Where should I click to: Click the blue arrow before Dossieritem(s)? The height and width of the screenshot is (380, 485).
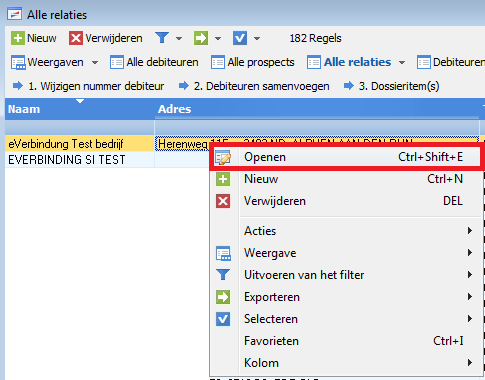point(349,86)
